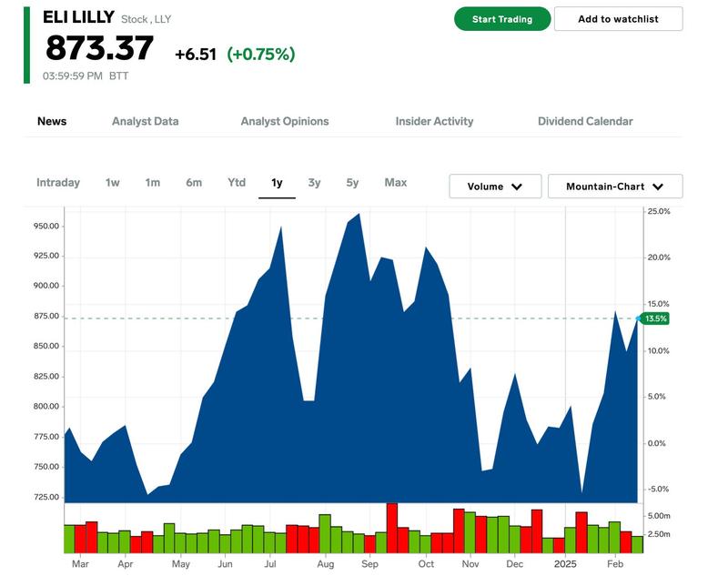The height and width of the screenshot is (586, 728).
Task: Select the Intraday time range
Action: click(x=58, y=183)
